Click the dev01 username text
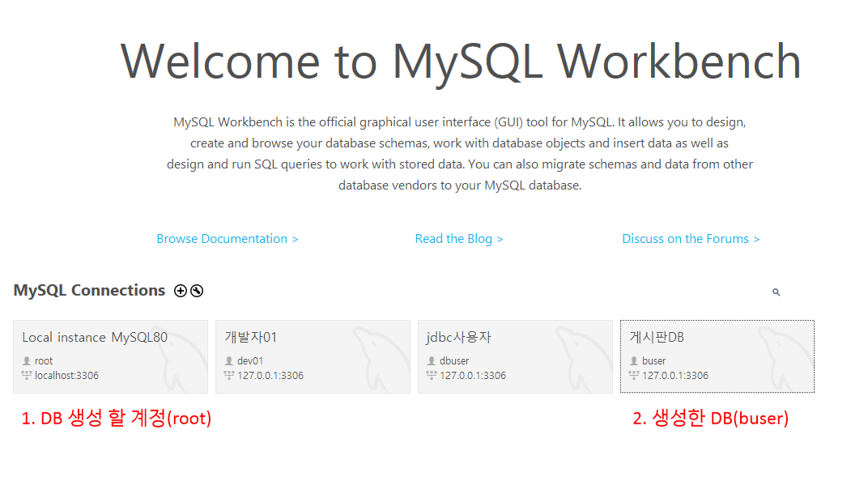 click(x=250, y=360)
